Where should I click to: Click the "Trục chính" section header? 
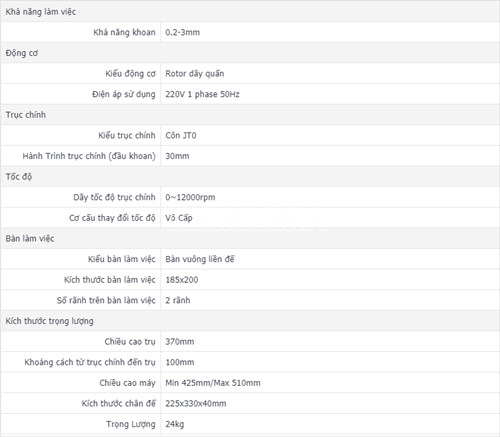(x=250, y=115)
